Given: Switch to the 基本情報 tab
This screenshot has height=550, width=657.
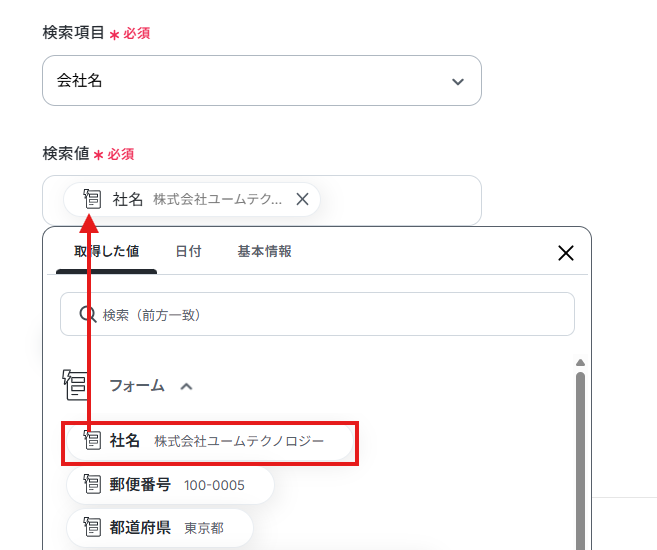Looking at the screenshot, I should [264, 251].
